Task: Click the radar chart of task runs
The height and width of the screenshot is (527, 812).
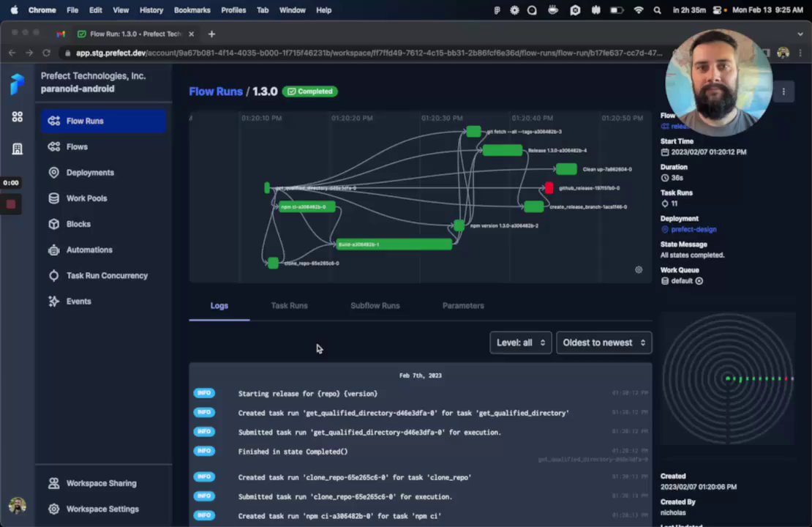Action: [728, 379]
